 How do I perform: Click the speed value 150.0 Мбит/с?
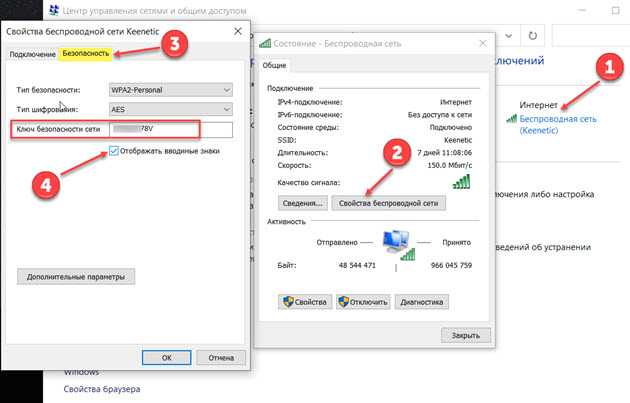click(x=450, y=165)
